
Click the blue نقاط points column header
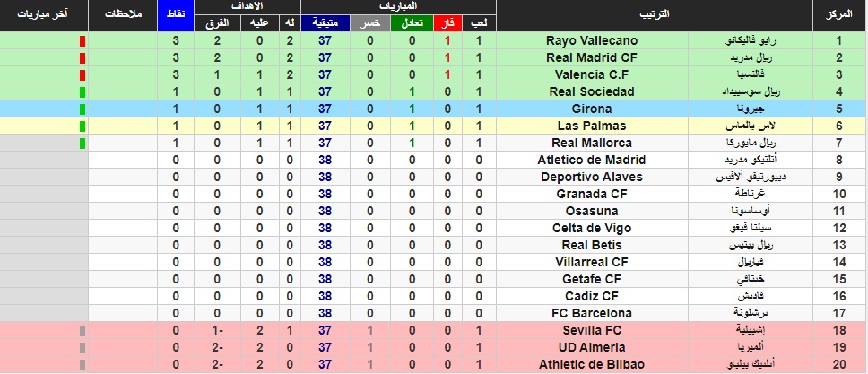click(x=176, y=15)
